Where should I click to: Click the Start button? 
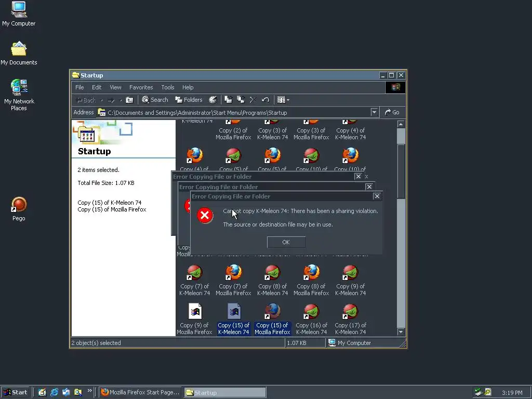pyautogui.click(x=15, y=392)
